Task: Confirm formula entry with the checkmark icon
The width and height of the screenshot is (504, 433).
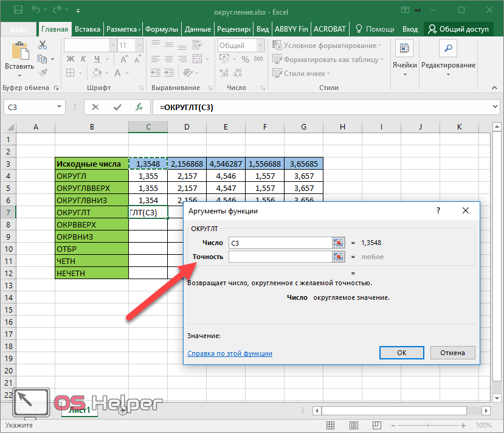Action: (x=117, y=107)
